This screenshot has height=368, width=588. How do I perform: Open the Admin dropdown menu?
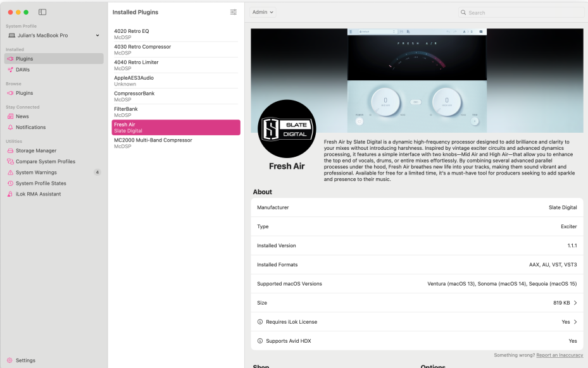click(x=263, y=12)
